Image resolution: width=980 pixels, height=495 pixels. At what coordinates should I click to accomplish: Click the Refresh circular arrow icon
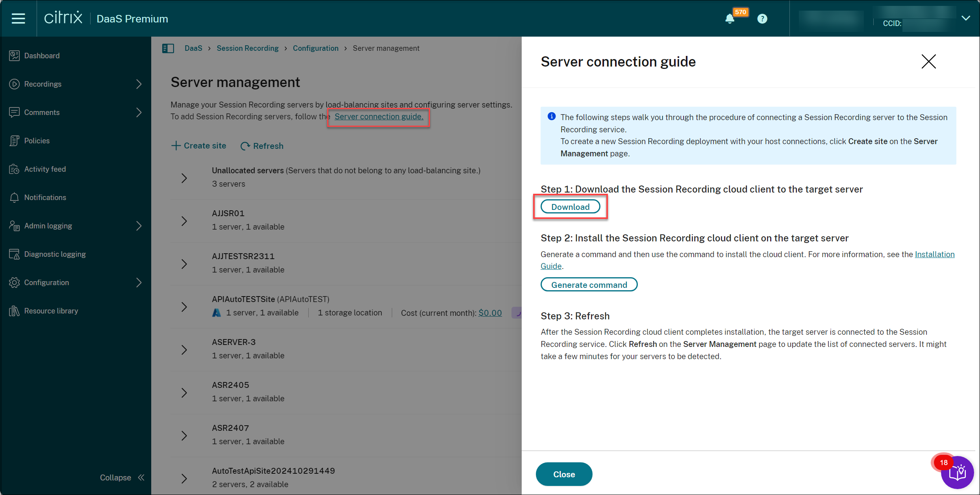point(245,146)
